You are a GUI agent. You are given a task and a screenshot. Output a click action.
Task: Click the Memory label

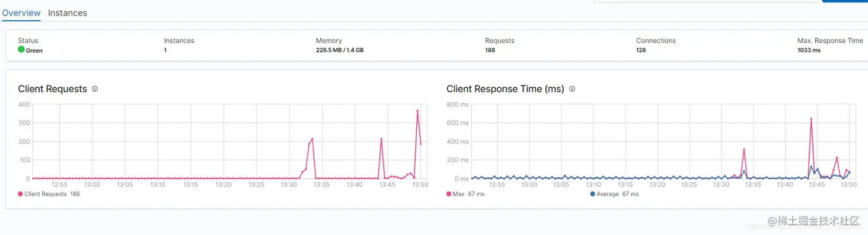[329, 41]
